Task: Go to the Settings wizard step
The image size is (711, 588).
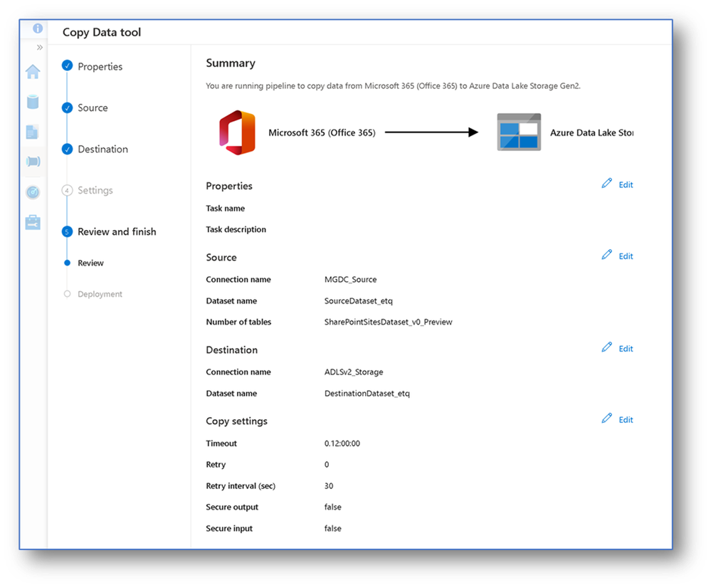Action: pyautogui.click(x=95, y=191)
